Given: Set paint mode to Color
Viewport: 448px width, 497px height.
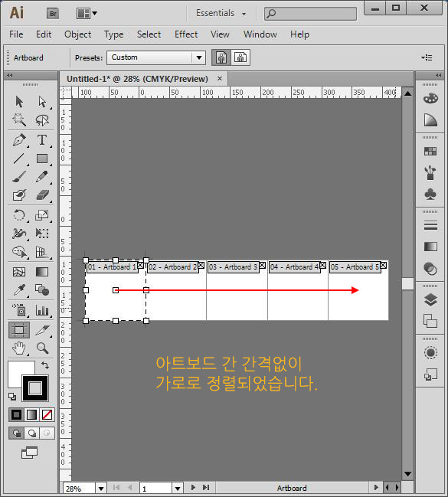Looking at the screenshot, I should point(17,414).
